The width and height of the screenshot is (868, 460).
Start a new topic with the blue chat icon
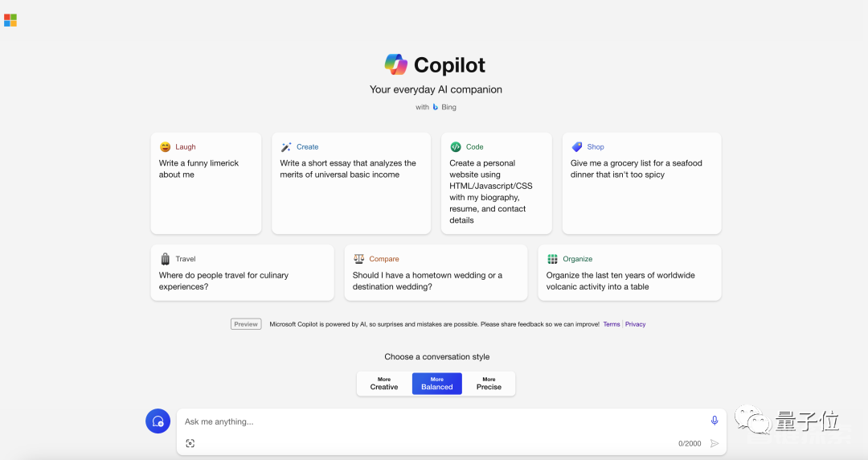pyautogui.click(x=158, y=421)
